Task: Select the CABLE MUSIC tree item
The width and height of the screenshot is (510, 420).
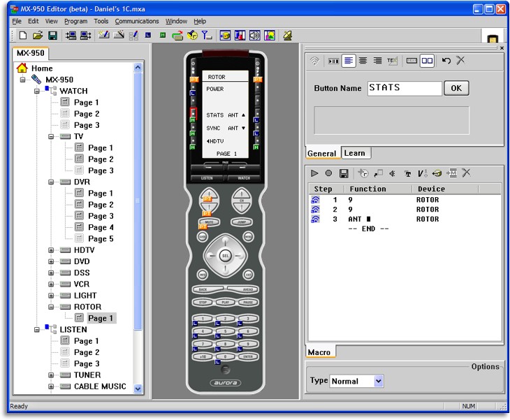Action: 100,386
